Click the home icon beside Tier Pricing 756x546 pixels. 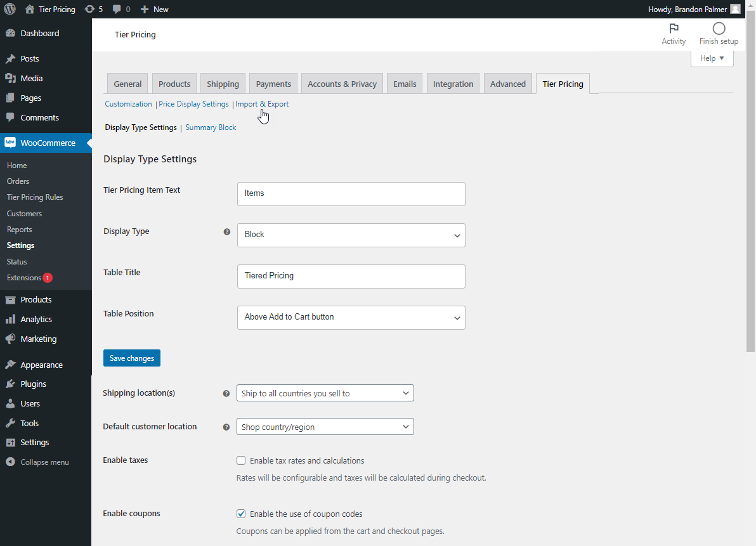30,9
